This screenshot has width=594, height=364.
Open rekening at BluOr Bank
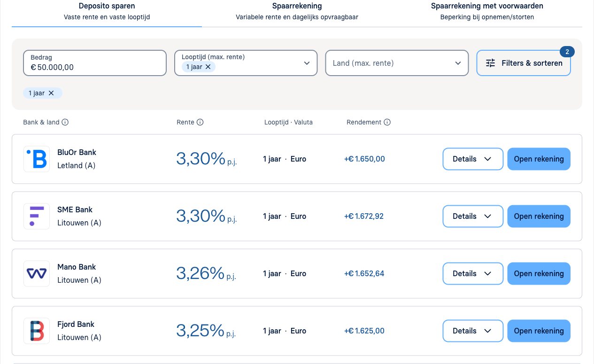click(539, 159)
